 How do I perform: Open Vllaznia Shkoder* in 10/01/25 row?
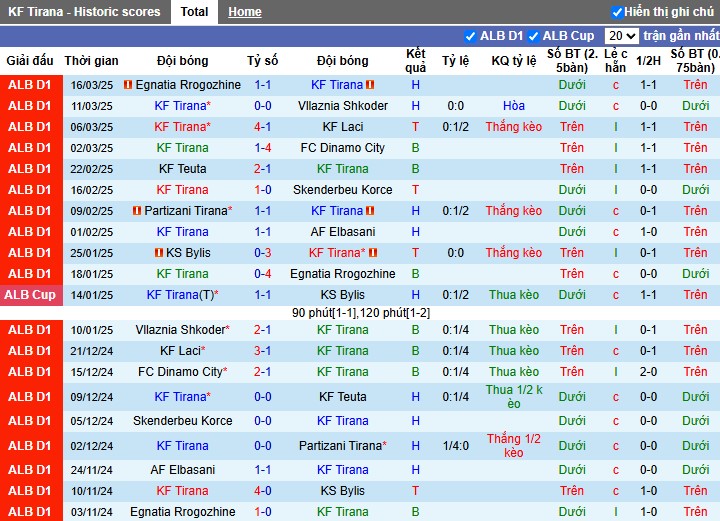pyautogui.click(x=183, y=330)
